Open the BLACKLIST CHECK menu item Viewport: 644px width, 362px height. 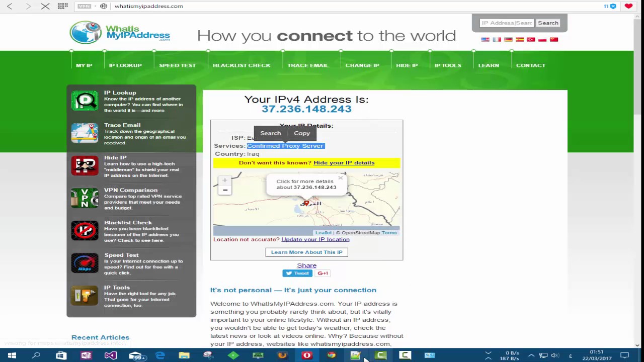(242, 65)
